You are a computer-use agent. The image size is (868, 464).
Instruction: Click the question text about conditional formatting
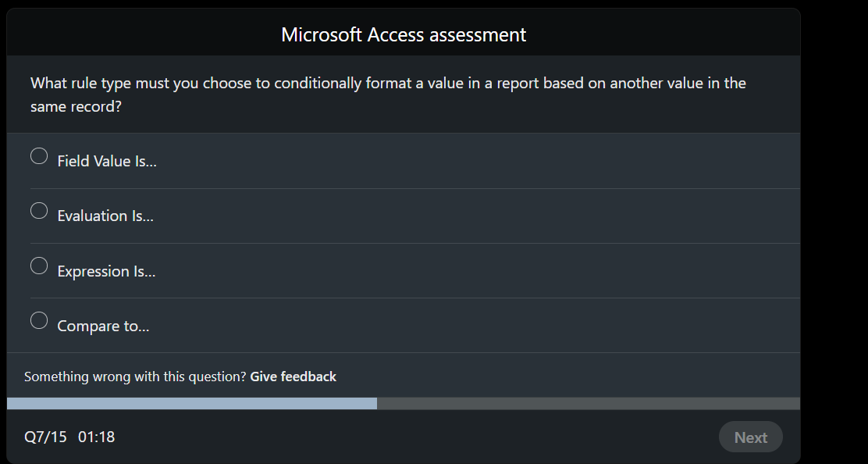(388, 94)
